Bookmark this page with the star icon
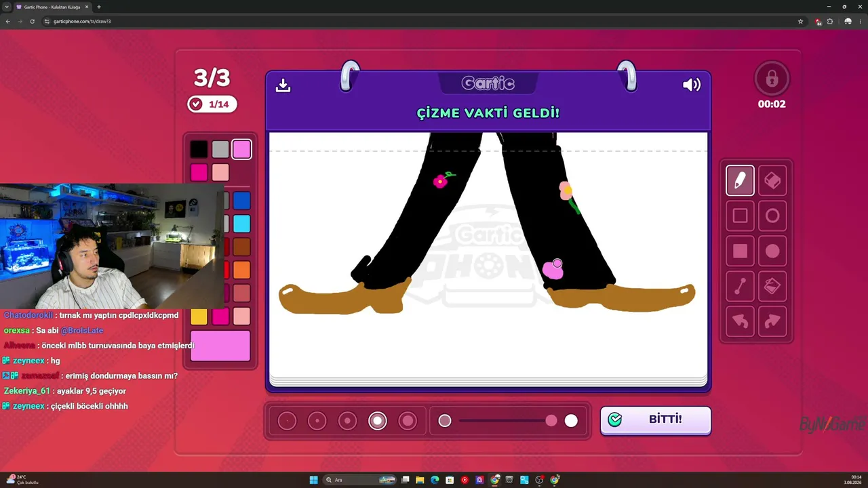The height and width of the screenshot is (488, 868). click(800, 21)
